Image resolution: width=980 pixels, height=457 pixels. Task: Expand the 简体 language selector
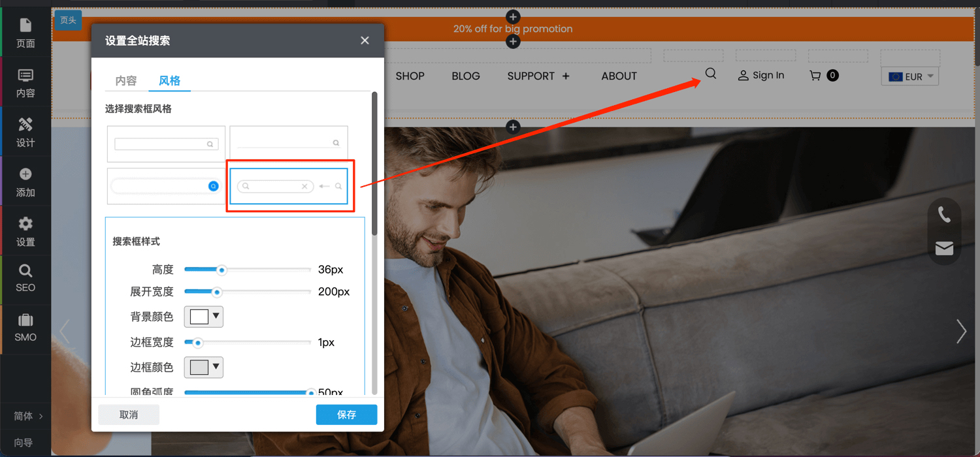tap(28, 416)
